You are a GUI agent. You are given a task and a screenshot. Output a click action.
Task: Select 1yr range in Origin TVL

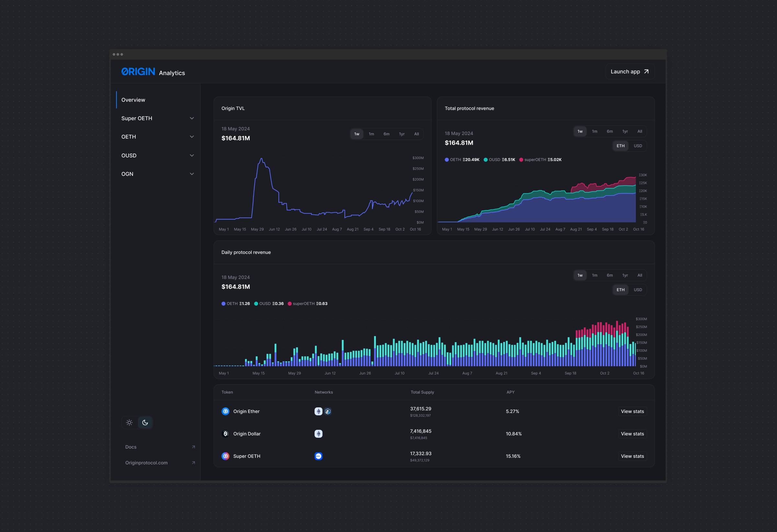pyautogui.click(x=401, y=134)
